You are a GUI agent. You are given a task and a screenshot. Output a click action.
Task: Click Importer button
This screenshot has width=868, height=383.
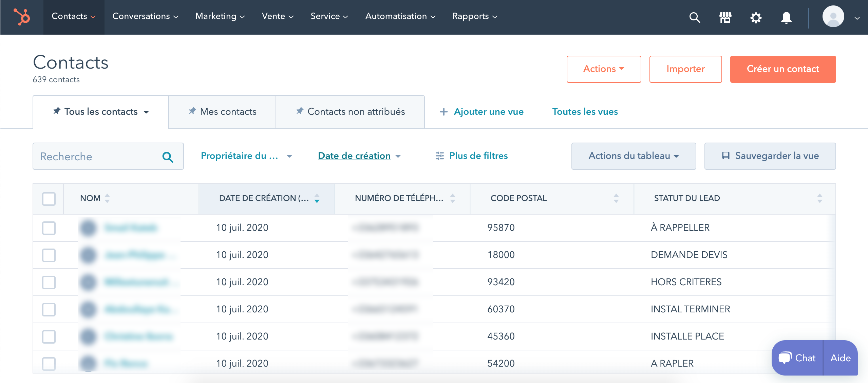[x=685, y=69]
